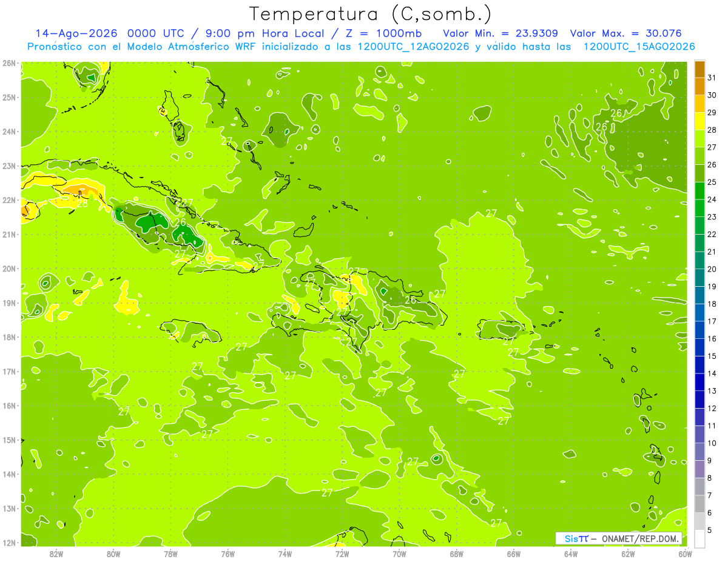The width and height of the screenshot is (728, 562).
Task: Click the 82W longitude axis label
Action: click(x=56, y=554)
